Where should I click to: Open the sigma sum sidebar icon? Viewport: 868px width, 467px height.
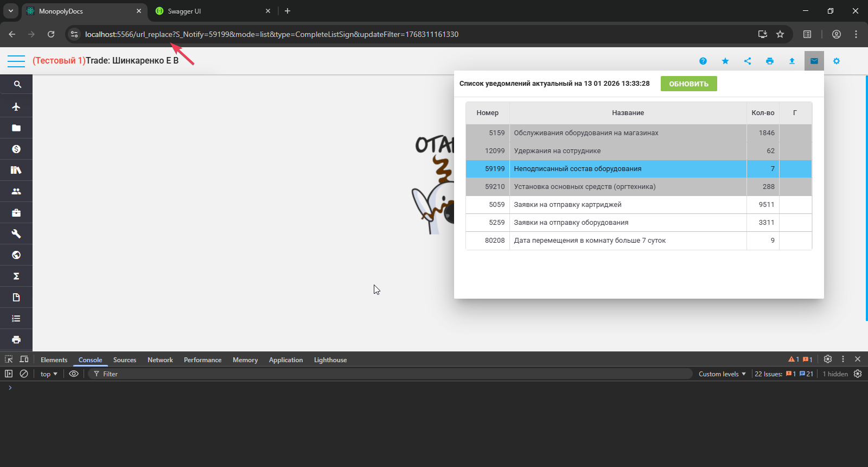(x=16, y=276)
